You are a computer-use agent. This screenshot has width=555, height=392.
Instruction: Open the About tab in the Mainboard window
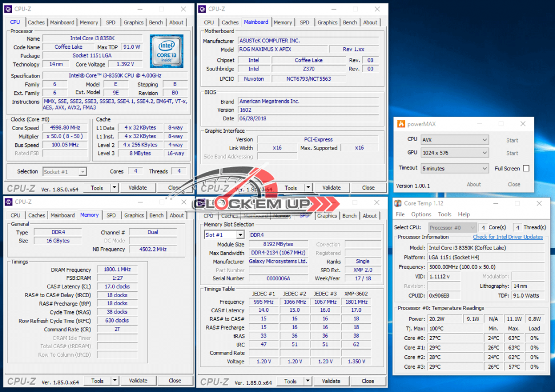click(x=370, y=22)
